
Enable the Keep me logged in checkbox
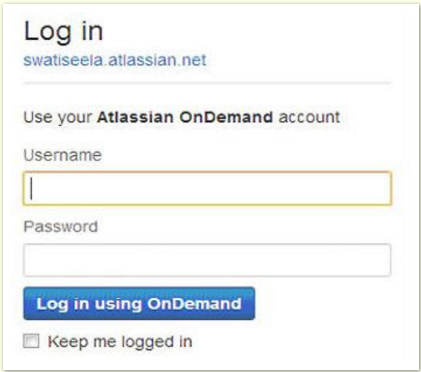coord(31,341)
